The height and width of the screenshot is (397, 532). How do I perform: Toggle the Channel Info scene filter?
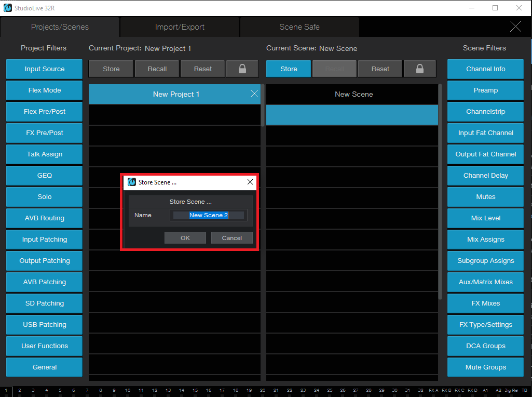pos(485,69)
